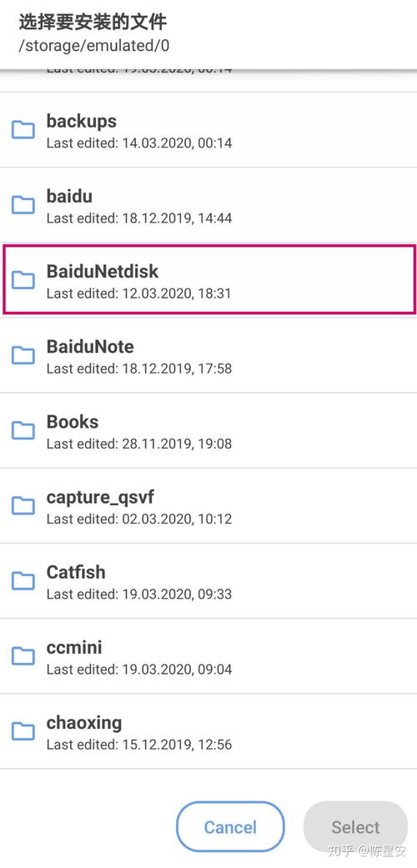Click capture_qsvf last edited timestamp
This screenshot has width=417, height=868.
pyautogui.click(x=139, y=519)
